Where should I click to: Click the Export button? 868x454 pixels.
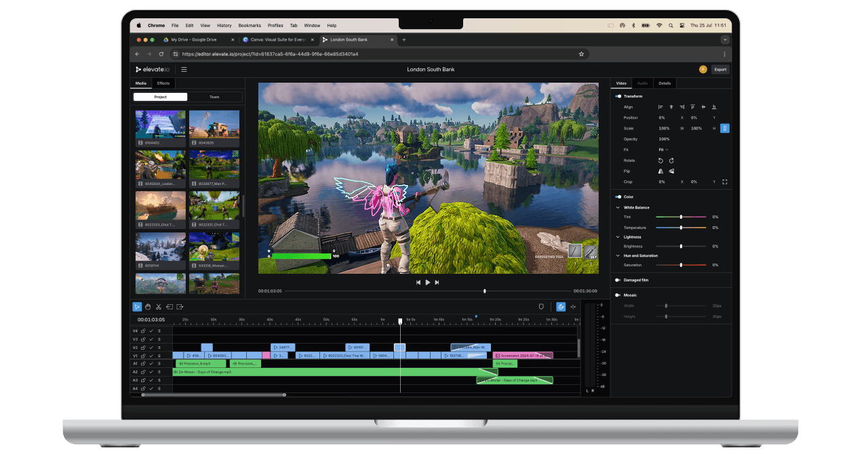720,69
